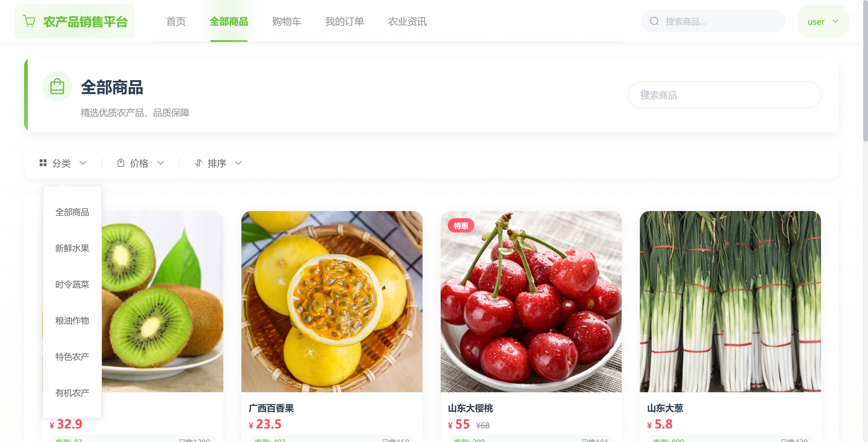Open the 购物车 navigation tab
Screen dimensions: 868x442
(286, 21)
